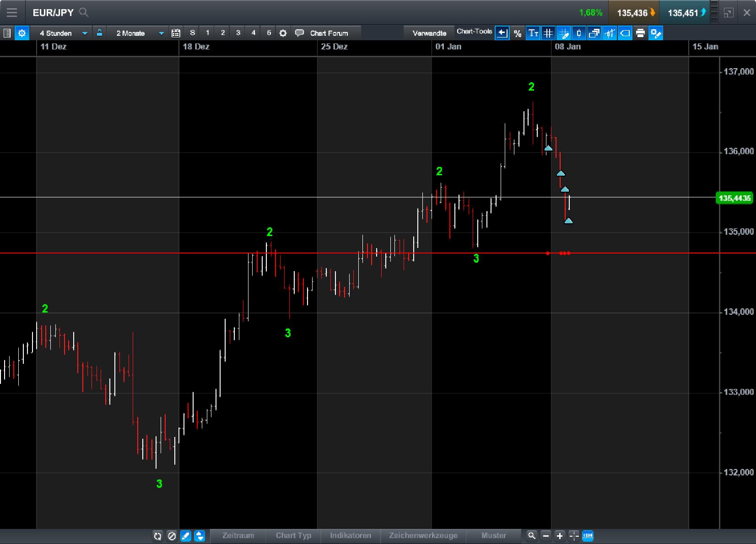Open the Indikatoren menu
The height and width of the screenshot is (544, 756).
[351, 535]
